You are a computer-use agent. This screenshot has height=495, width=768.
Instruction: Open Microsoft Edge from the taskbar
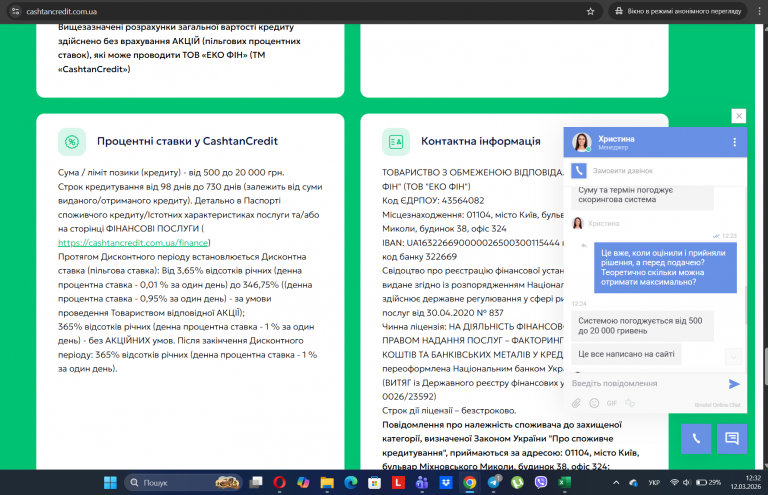tap(351, 483)
